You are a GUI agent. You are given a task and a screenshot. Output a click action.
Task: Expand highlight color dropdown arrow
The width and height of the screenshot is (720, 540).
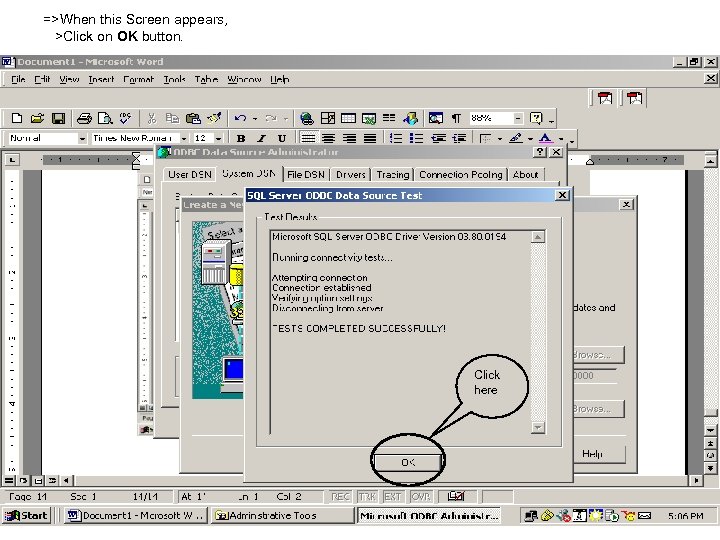point(530,139)
